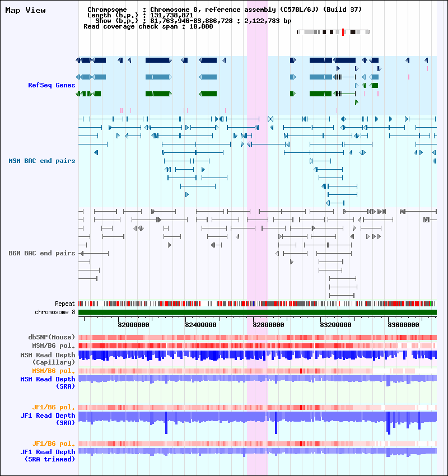Click the 83600000 ruler position label
The height and width of the screenshot is (476, 448).
(403, 325)
